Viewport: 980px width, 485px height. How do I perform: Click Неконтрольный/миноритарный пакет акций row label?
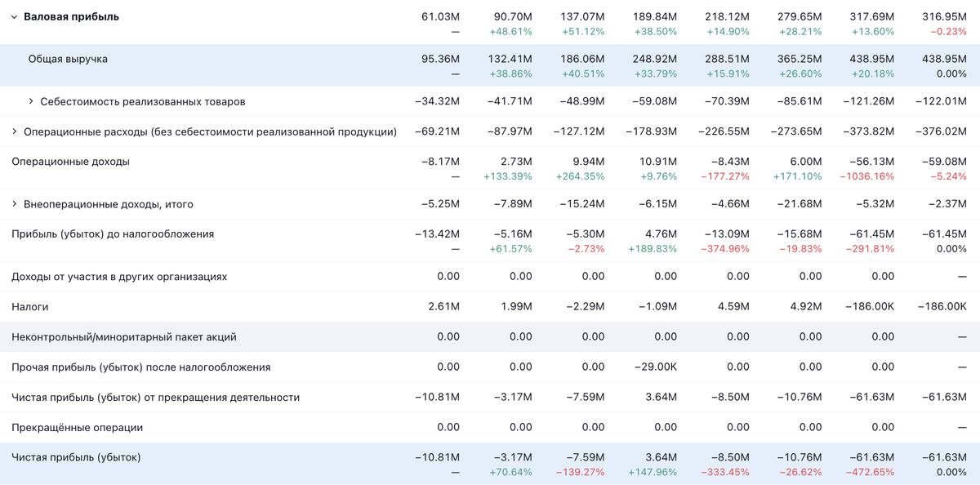(124, 337)
